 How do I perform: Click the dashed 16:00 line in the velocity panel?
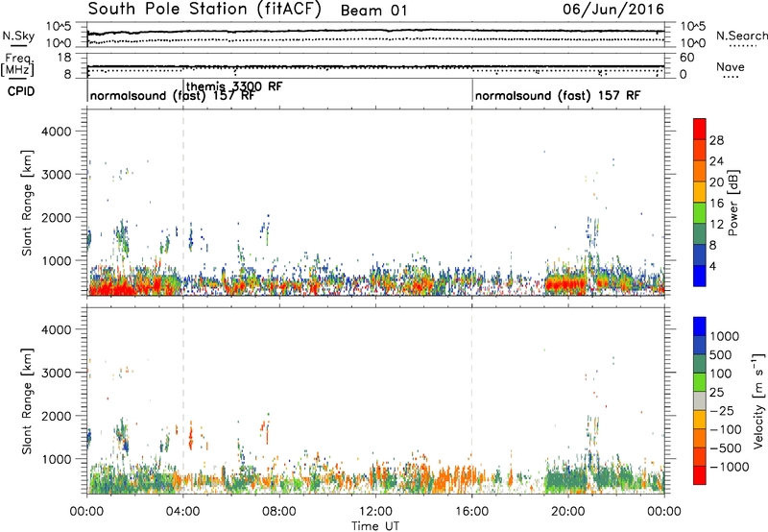coord(472,400)
